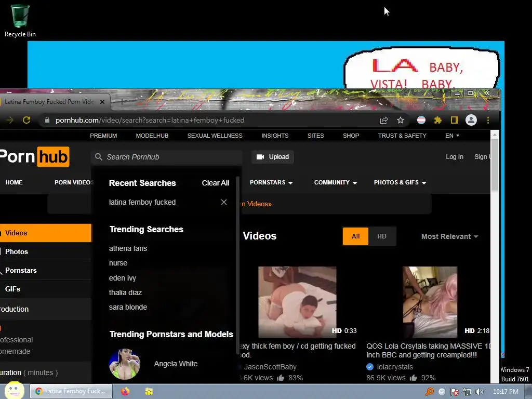The height and width of the screenshot is (399, 532).
Task: Select the All videos filter
Action: [355, 236]
